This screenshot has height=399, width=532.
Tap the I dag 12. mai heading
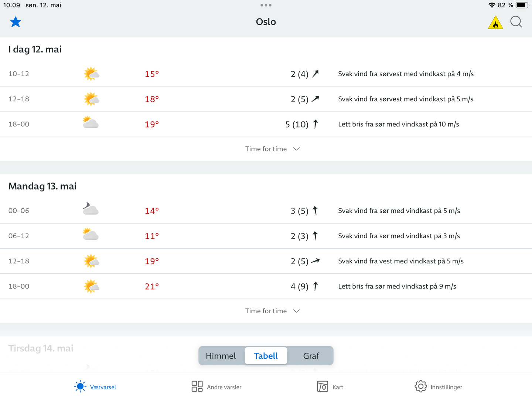click(35, 50)
